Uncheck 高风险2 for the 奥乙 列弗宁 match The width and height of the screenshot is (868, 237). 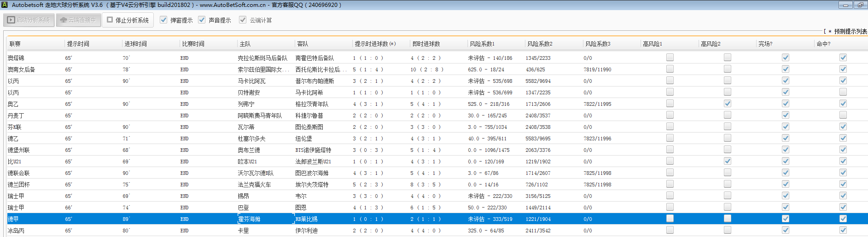(728, 104)
